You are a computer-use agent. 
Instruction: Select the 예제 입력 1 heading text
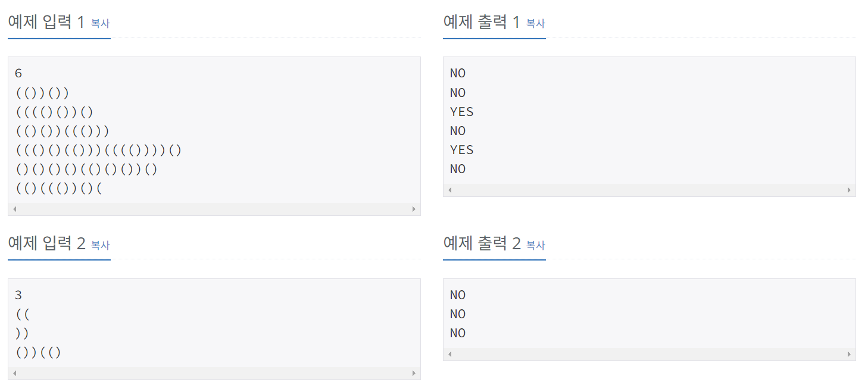point(42,23)
